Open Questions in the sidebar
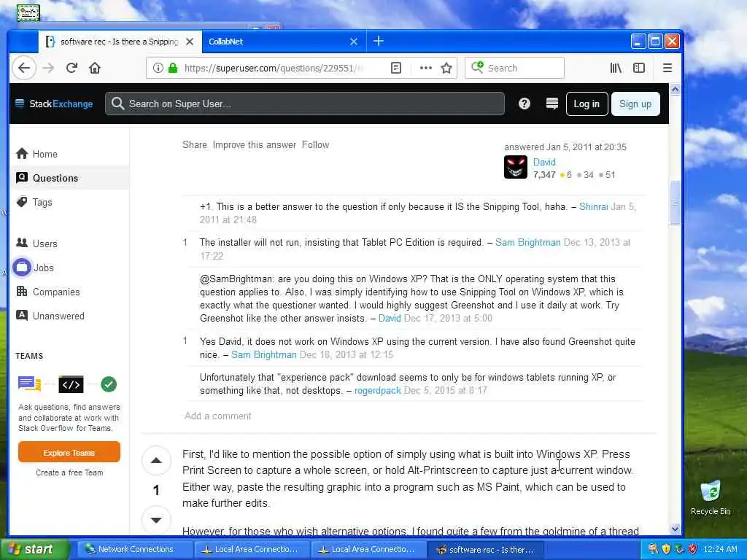Screen dimensions: 747x560 (x=69, y=178)
